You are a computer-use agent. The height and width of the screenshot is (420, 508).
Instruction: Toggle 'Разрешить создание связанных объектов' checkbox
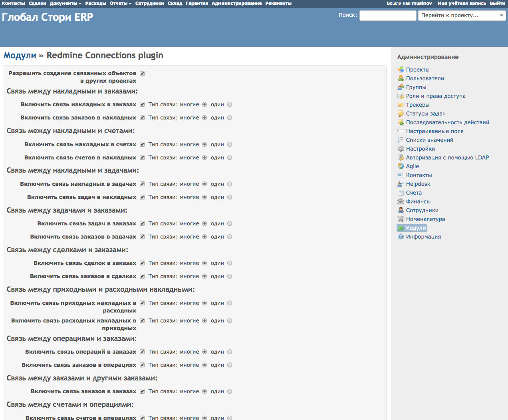pyautogui.click(x=142, y=74)
